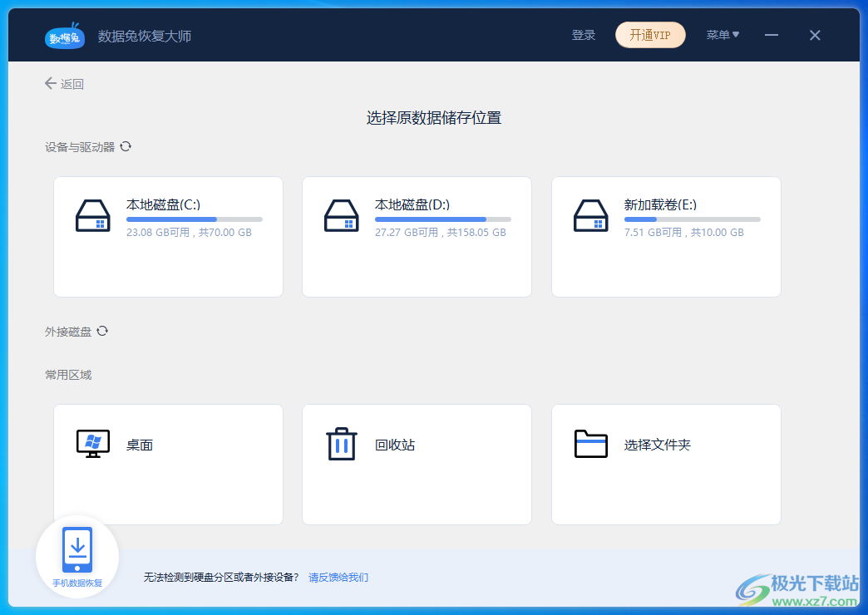Click the 数据兔恢复大师 title text

145,35
